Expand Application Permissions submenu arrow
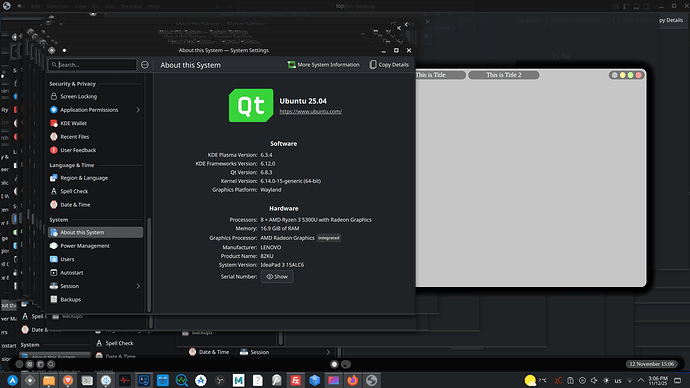690x388 pixels. click(138, 110)
